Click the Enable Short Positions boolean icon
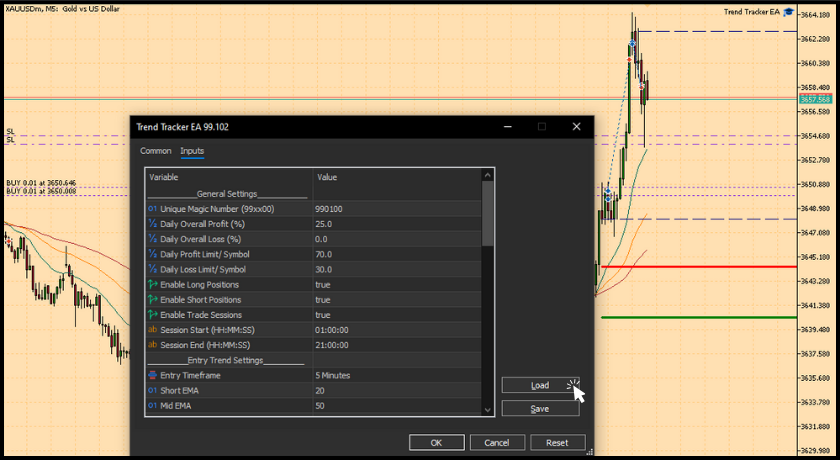Image resolution: width=840 pixels, height=460 pixels. (153, 299)
